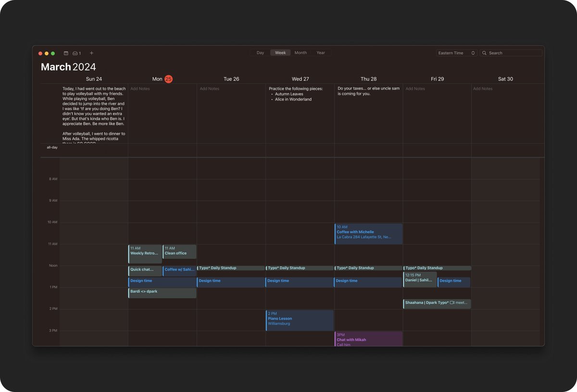Click Add Notes under Mon 25
This screenshot has width=577, height=392.
(140, 88)
